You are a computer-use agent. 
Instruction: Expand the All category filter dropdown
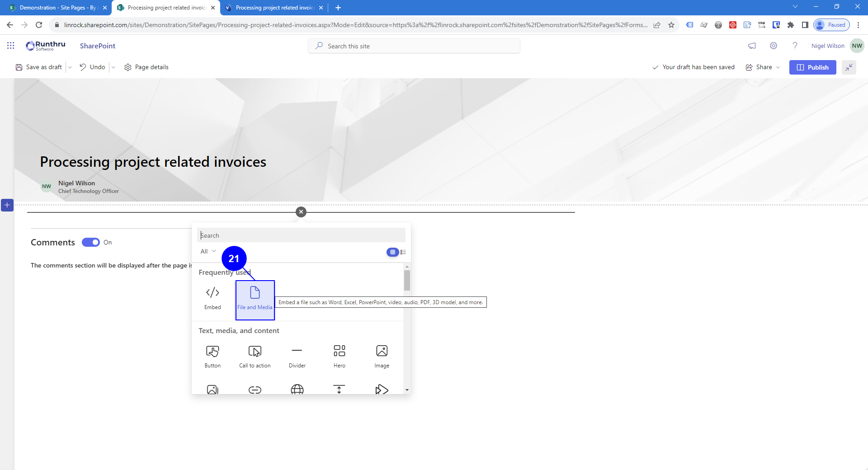[x=208, y=251]
